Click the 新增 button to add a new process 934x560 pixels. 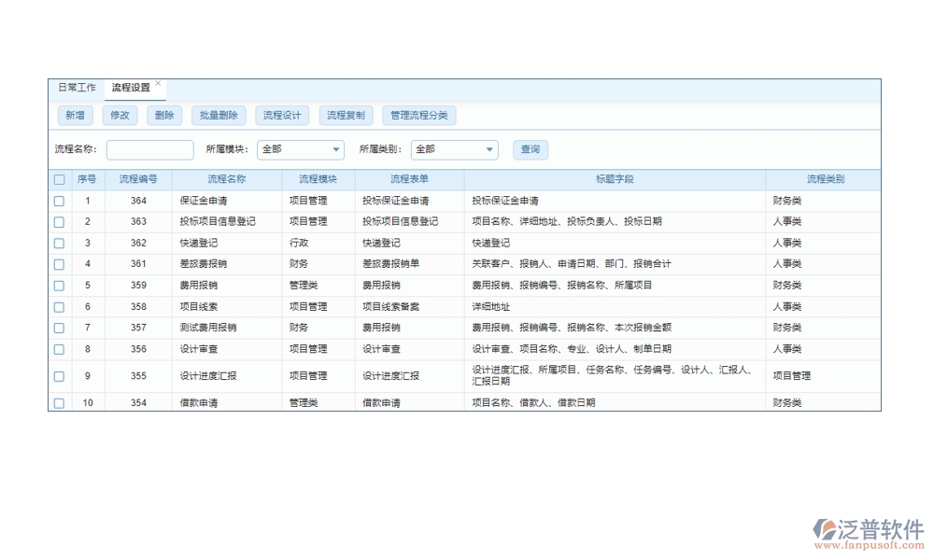tap(75, 115)
